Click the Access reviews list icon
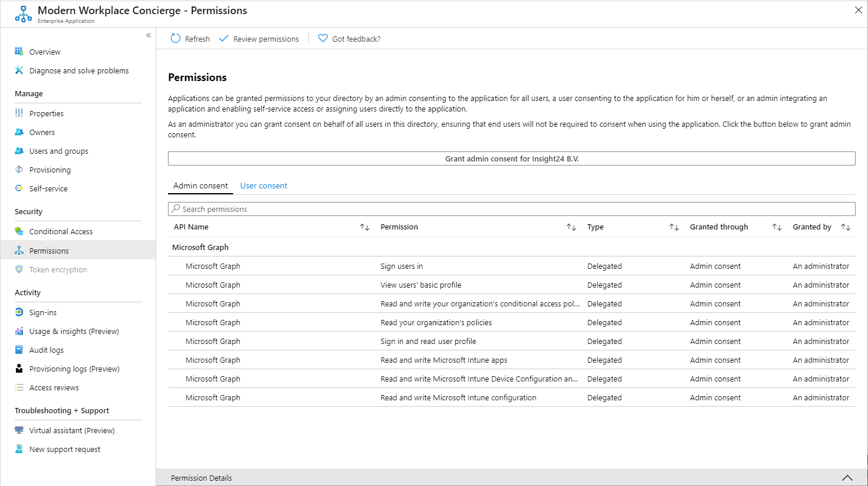This screenshot has height=486, width=868. (19, 387)
